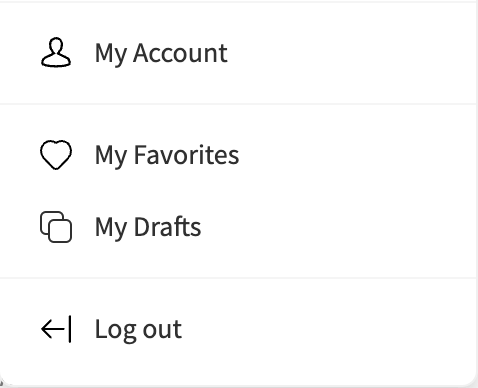Click the arrow-to-bar log out icon
Screen dimensions: 478x388
coord(56,329)
